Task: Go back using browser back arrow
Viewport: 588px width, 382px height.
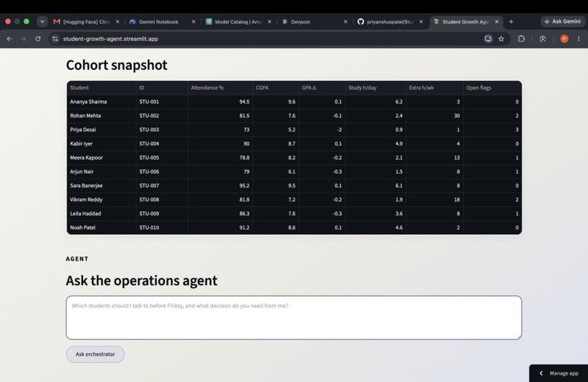Action: 9,39
